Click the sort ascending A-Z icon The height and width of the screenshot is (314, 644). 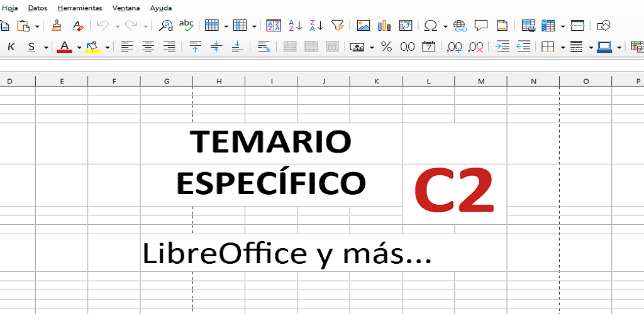pos(295,26)
